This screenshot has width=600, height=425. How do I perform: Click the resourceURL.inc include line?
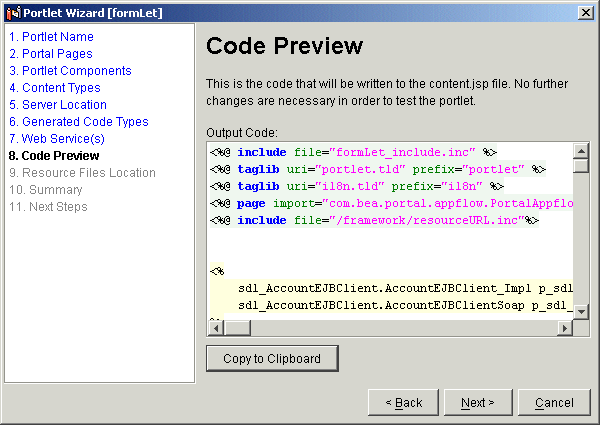[374, 220]
